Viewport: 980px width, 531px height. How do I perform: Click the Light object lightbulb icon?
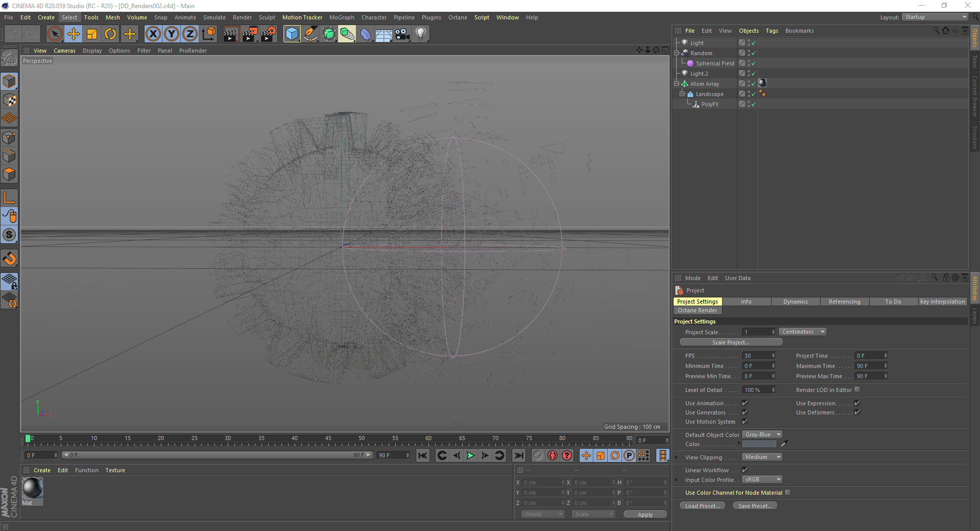(420, 34)
